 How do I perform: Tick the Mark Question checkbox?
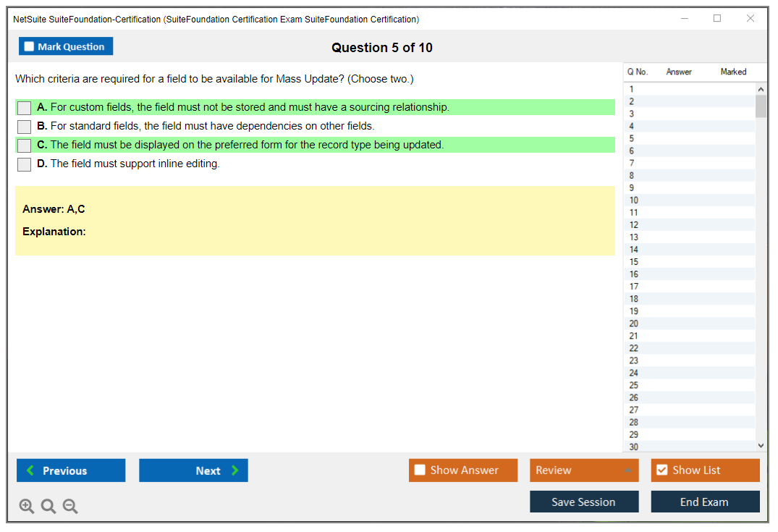29,46
